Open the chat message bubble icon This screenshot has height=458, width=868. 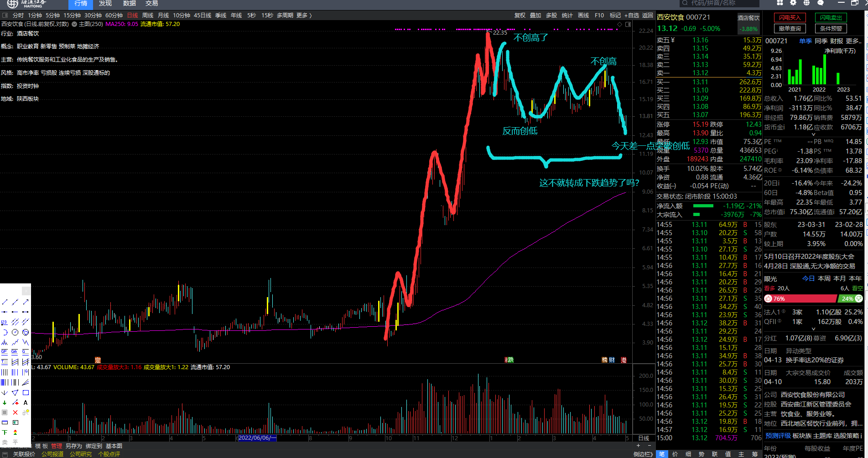pos(821,3)
